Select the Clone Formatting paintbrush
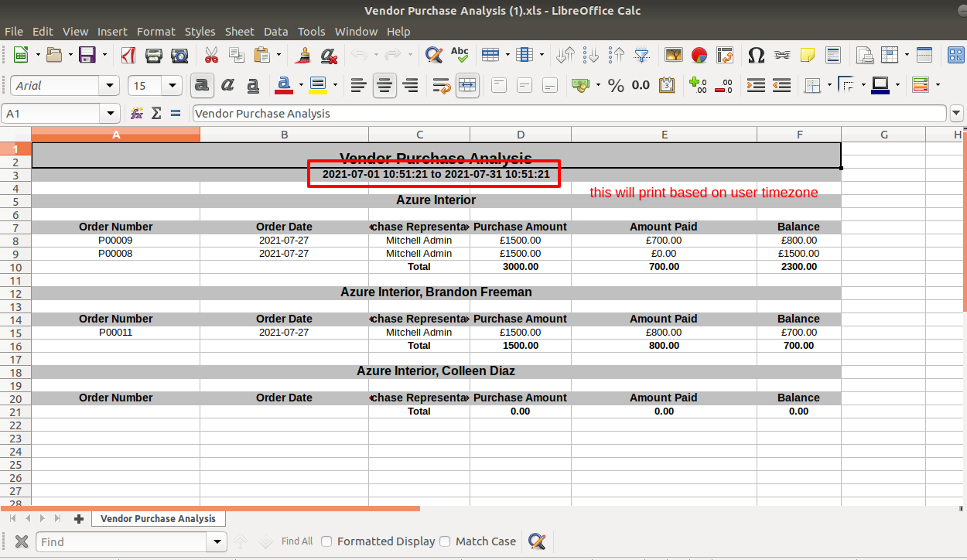This screenshot has height=560, width=967. (x=304, y=55)
